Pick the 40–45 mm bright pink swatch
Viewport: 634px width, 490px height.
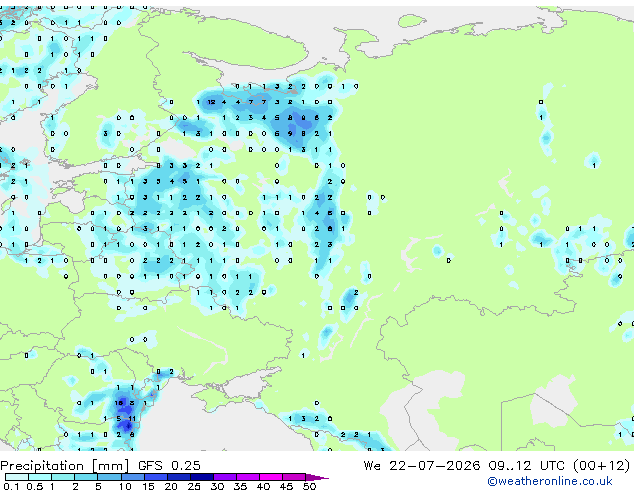click(271, 477)
